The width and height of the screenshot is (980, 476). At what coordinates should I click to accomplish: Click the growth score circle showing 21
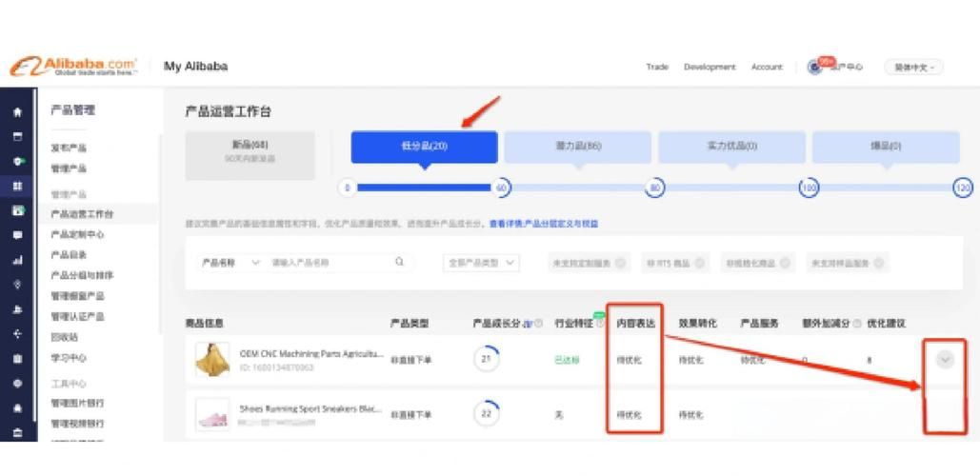486,359
